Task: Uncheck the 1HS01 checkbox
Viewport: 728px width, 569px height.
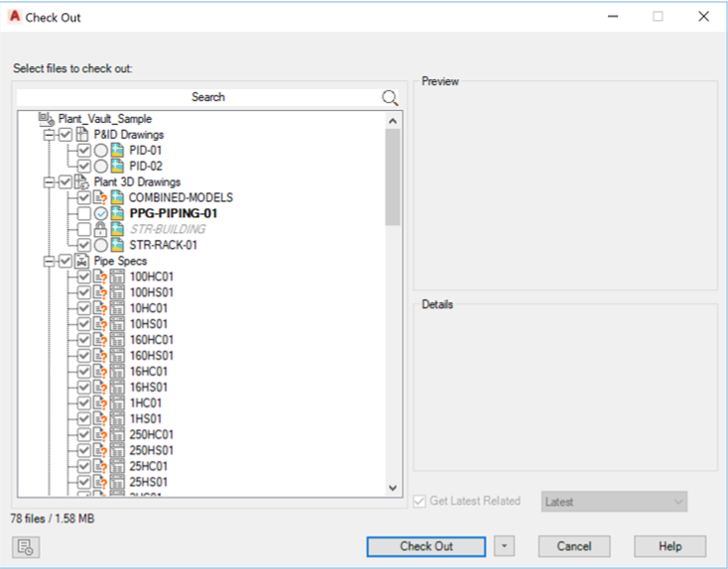Action: (84, 418)
